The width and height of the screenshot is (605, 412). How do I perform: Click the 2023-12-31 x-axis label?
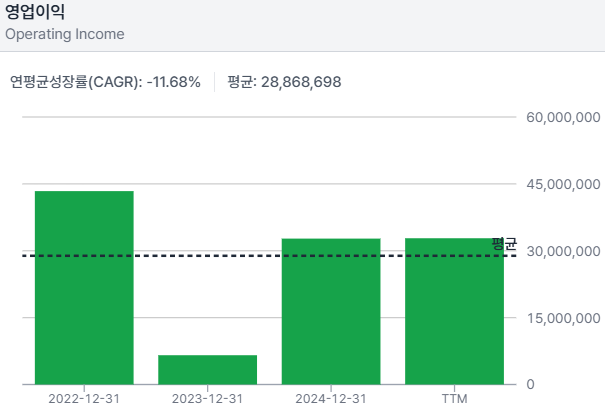pos(208,398)
